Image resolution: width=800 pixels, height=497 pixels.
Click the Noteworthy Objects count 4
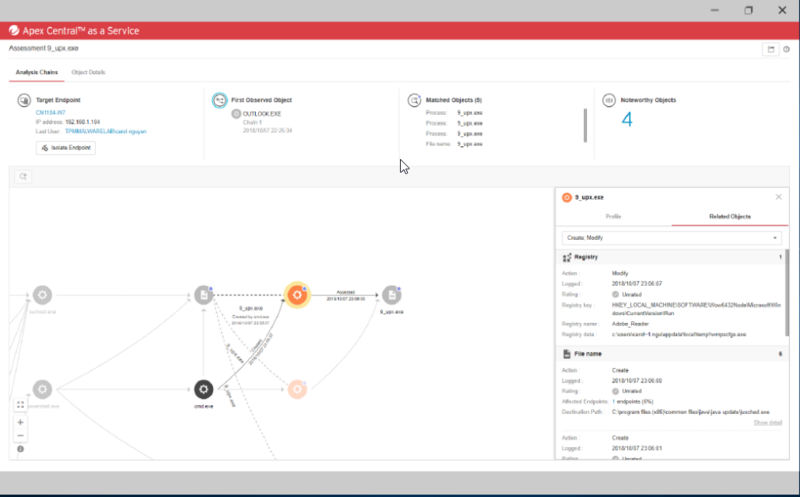tap(627, 120)
